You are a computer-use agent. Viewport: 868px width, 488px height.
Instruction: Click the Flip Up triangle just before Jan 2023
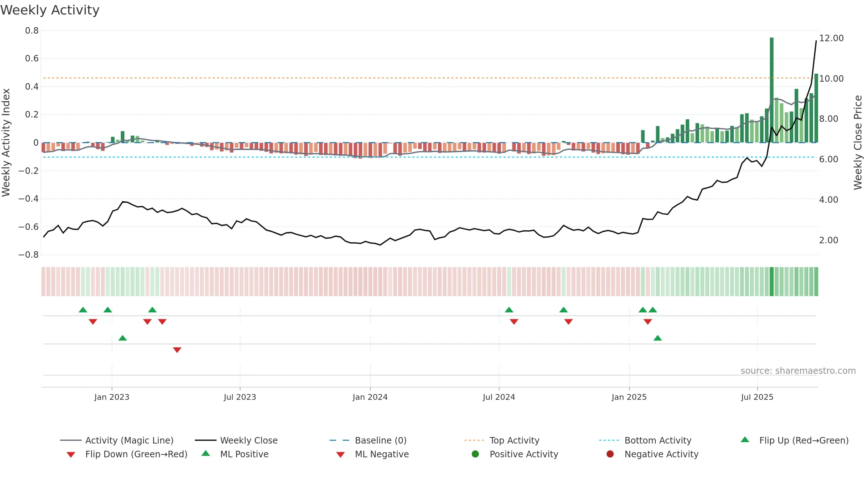pyautogui.click(x=108, y=310)
